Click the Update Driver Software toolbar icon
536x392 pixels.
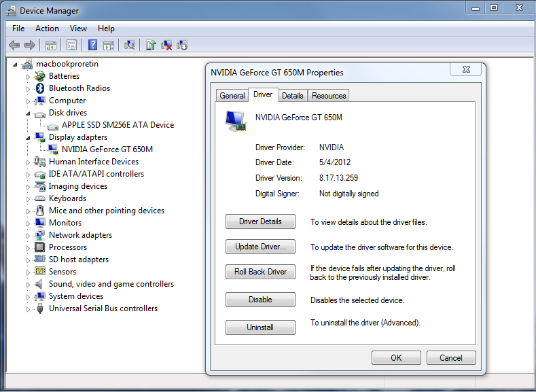[x=151, y=45]
